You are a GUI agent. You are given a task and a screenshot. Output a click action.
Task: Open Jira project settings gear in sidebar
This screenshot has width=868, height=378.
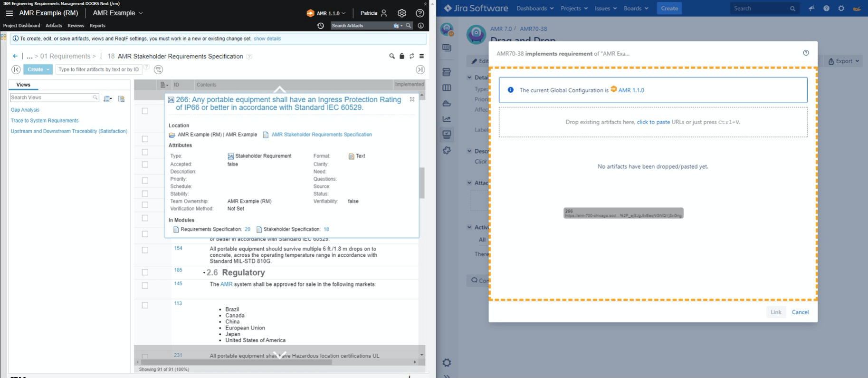click(447, 363)
